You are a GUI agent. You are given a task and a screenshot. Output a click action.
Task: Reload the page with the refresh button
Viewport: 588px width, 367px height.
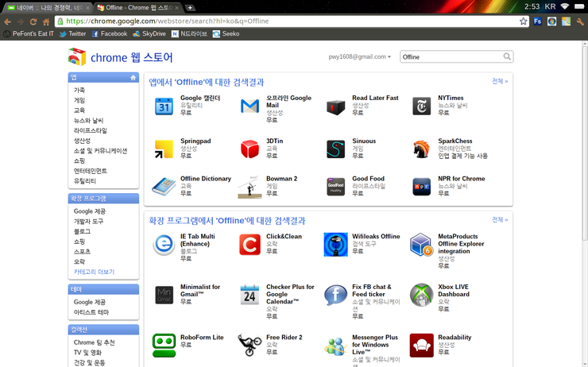[33, 21]
